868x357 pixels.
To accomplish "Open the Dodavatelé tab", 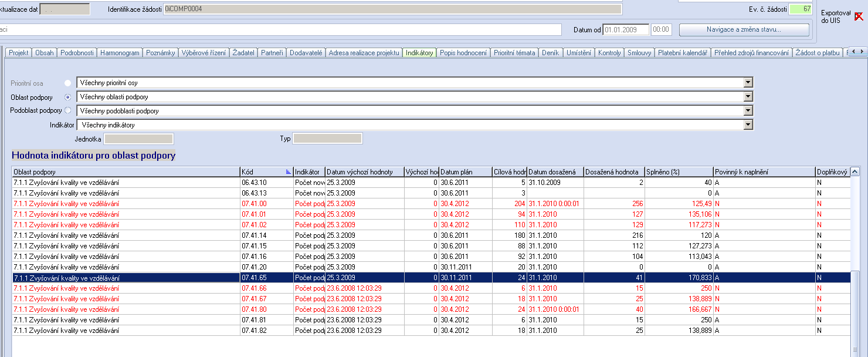I will [306, 53].
